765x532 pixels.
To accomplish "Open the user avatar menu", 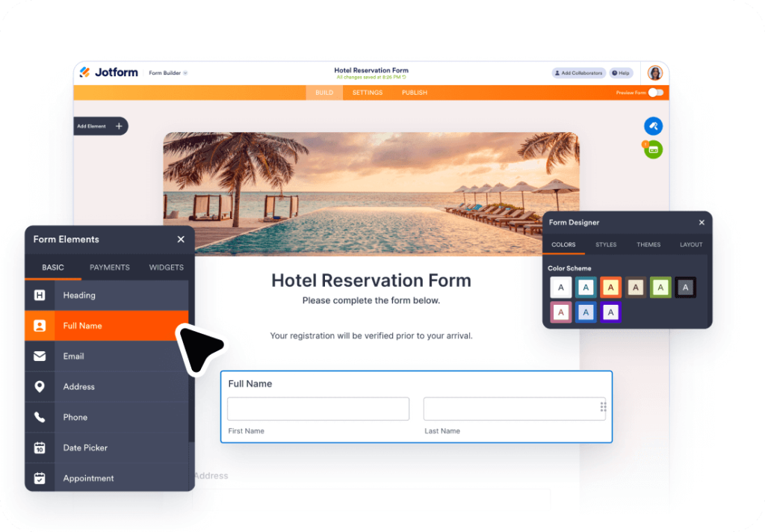I will tap(654, 72).
